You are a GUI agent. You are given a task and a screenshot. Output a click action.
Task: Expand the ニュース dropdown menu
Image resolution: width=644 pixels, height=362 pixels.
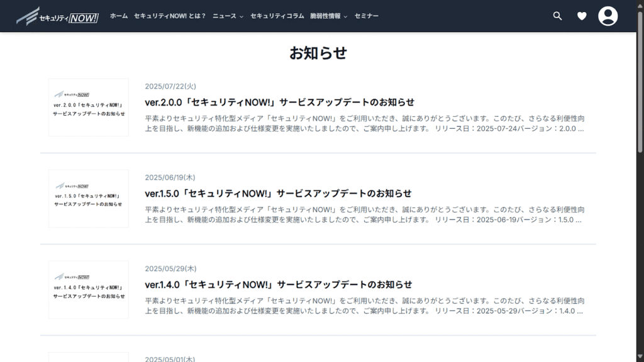pos(228,16)
